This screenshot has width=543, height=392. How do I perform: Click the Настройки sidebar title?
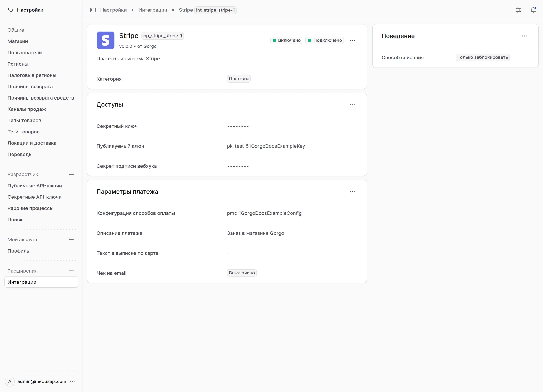pyautogui.click(x=30, y=10)
